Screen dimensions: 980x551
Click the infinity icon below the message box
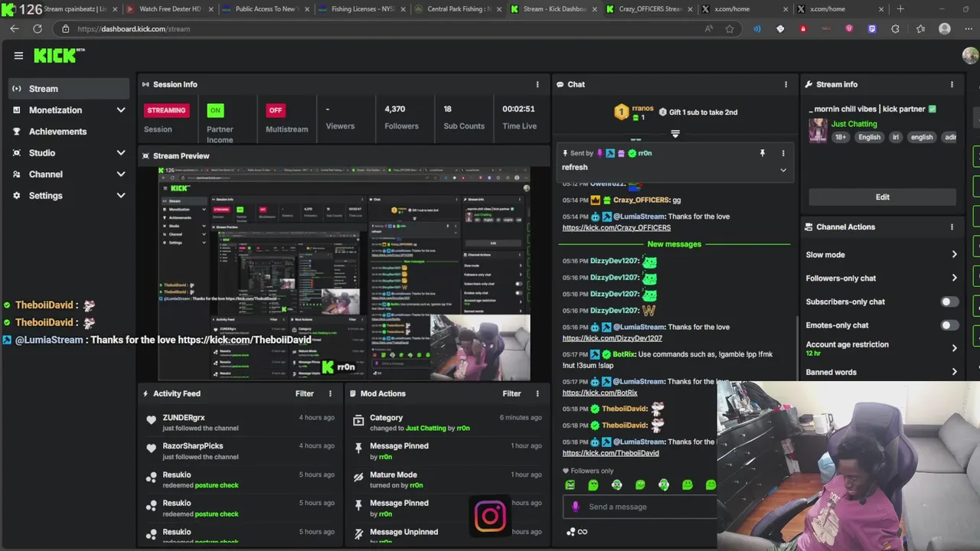[583, 532]
